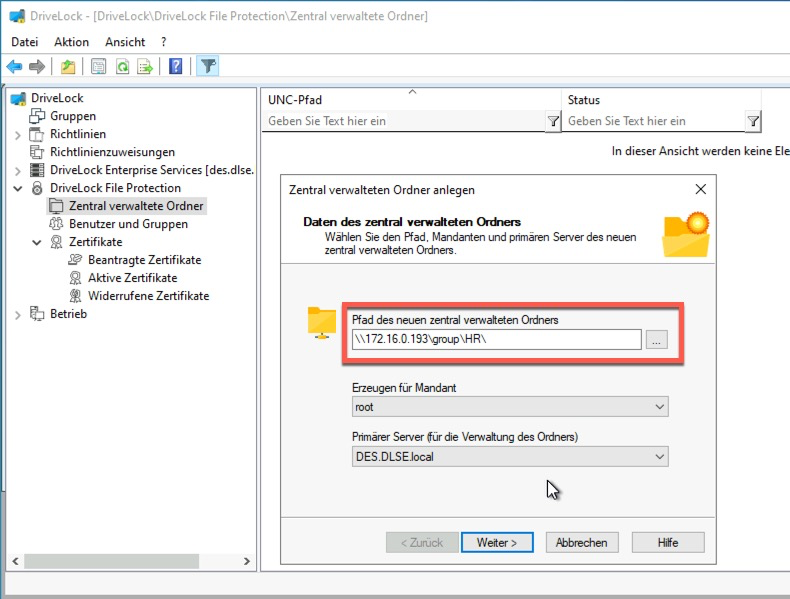
Task: Click the DriveLock Enterprise Services server icon
Action: tap(37, 170)
